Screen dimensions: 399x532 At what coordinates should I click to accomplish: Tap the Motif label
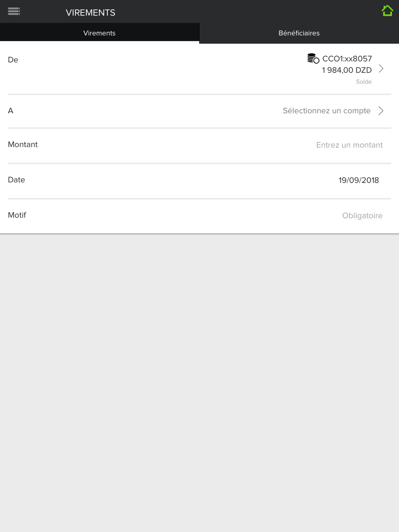(17, 215)
